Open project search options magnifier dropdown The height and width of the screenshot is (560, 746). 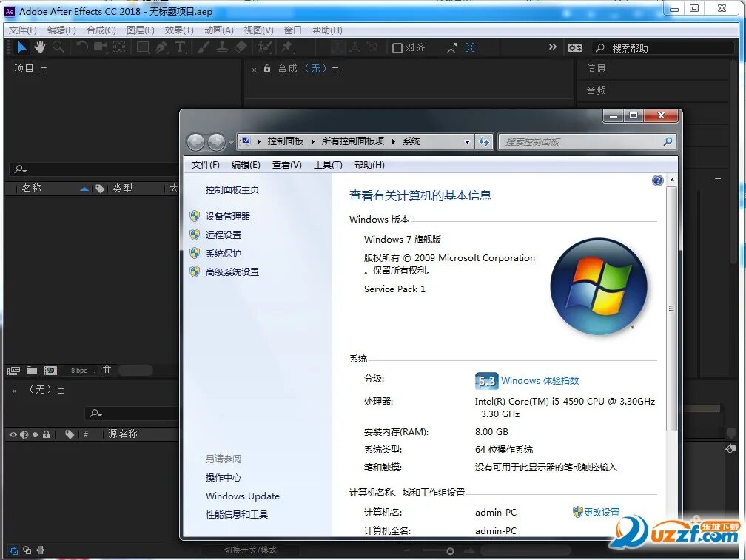[21, 169]
